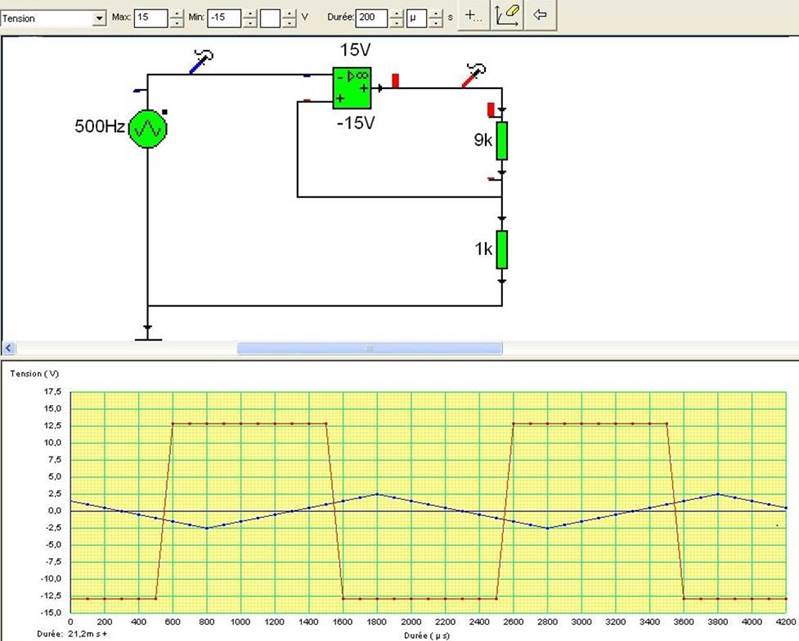Select the 500Hz triangle signal generator
The image size is (799, 641).
point(148,128)
